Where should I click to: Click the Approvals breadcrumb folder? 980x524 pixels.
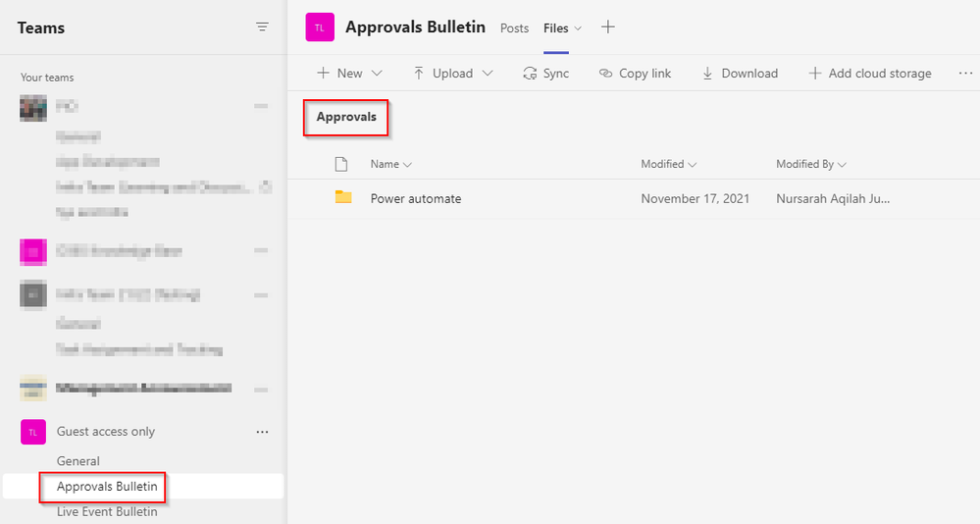[346, 117]
